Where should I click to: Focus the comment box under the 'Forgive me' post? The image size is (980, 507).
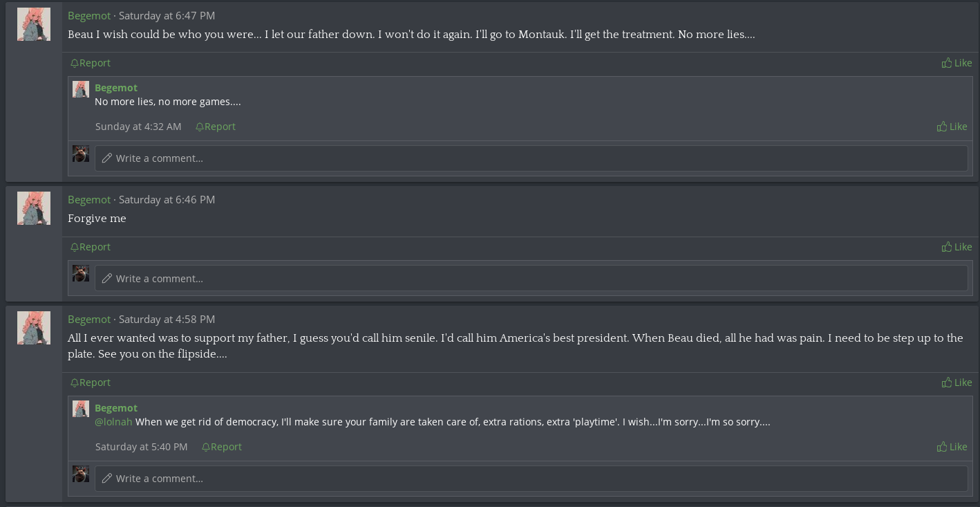coord(531,278)
